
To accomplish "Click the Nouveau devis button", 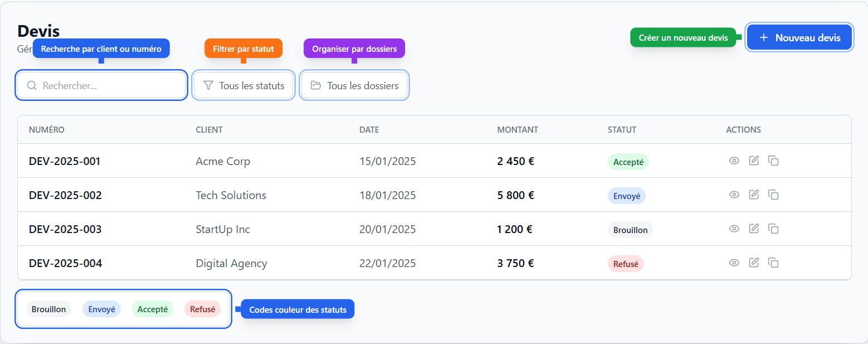I will coord(799,37).
